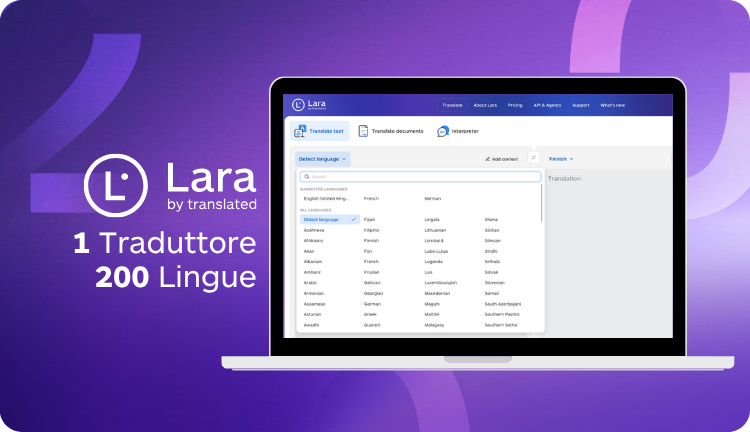This screenshot has width=750, height=432.
Task: Choose French under Suggested languages
Action: [x=371, y=199]
